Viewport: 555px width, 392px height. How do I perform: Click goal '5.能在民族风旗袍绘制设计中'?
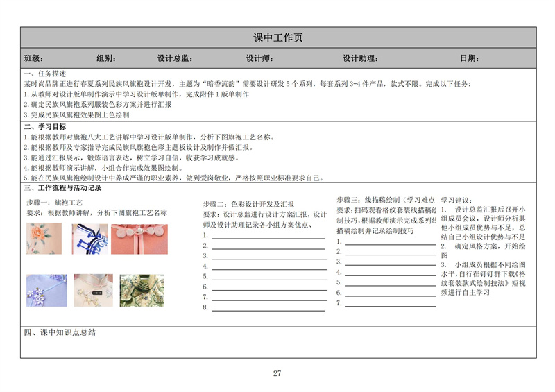coord(174,178)
